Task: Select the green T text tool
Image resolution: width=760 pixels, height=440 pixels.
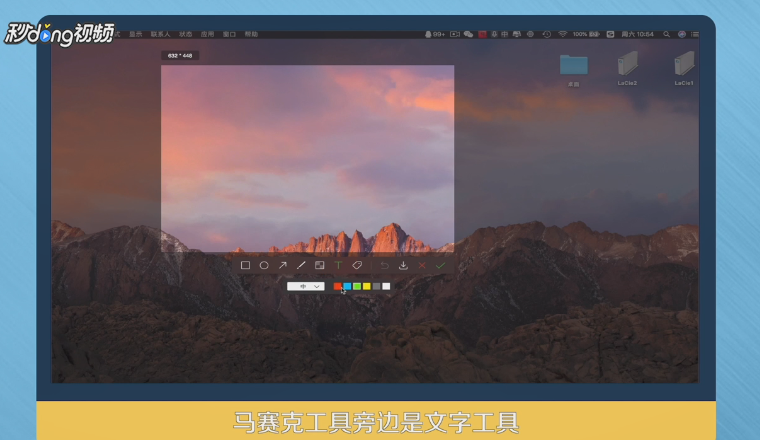Action: [x=338, y=265]
